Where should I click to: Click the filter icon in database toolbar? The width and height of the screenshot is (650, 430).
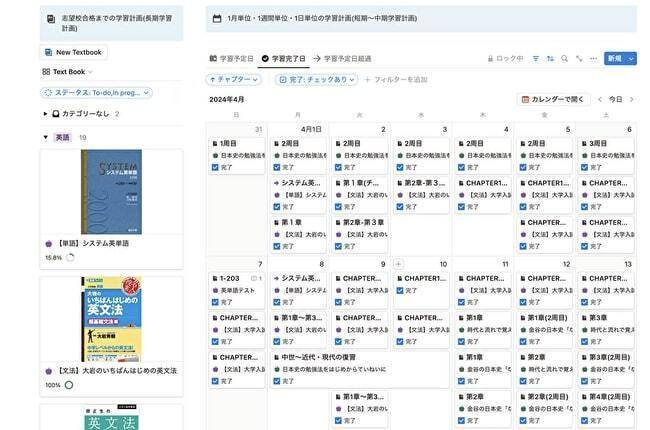536,58
